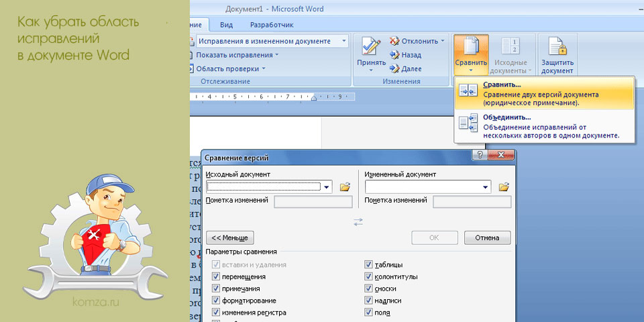Go to next change with Далее
Screen dimensions: 644x322
coord(394,68)
